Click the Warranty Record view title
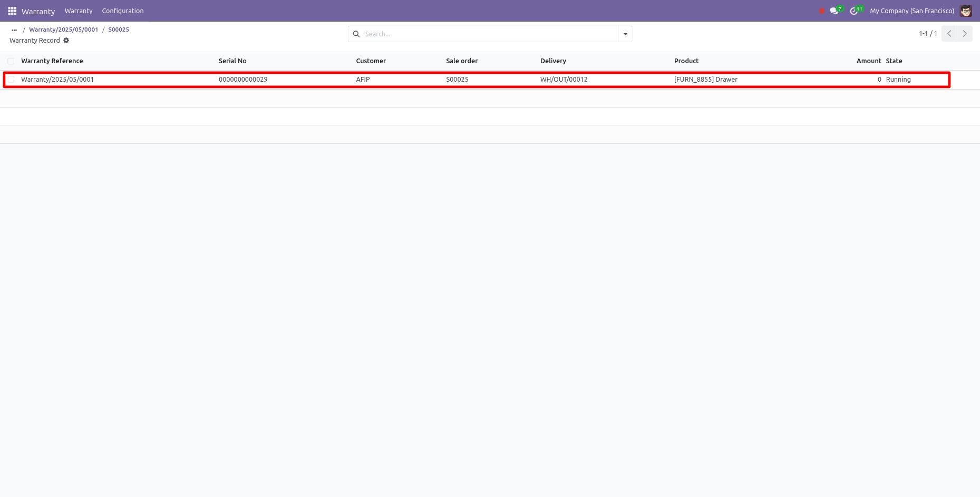 tap(35, 41)
